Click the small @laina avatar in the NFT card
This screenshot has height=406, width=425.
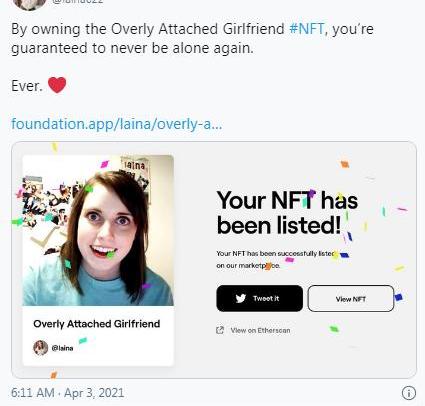coord(41,348)
